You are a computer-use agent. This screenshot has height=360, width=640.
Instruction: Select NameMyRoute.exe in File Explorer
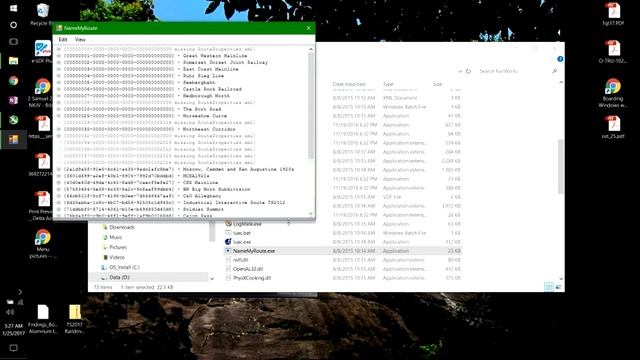(x=254, y=251)
